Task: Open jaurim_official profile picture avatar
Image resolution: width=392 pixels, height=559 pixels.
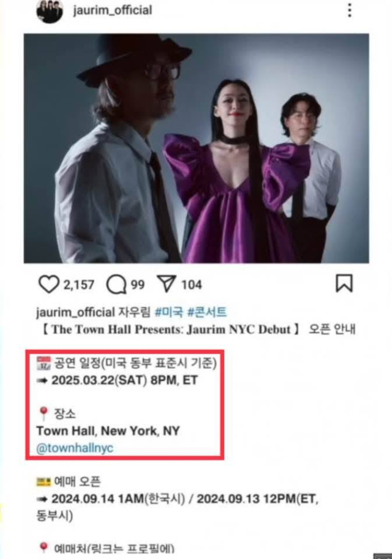Action: point(50,10)
